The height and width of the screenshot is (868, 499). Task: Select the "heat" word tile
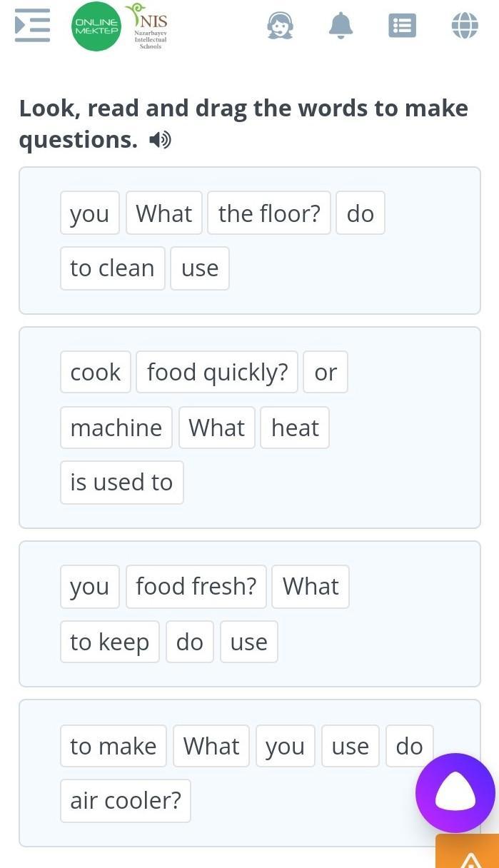click(295, 428)
